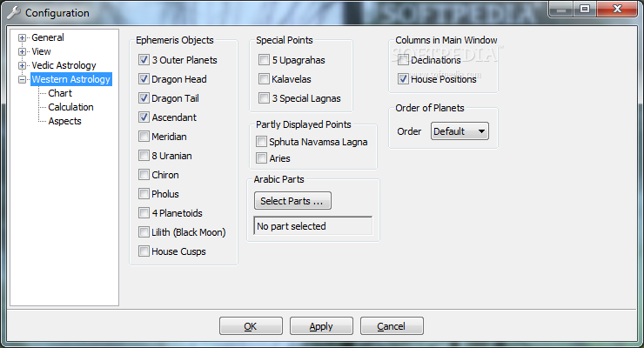Uncheck the 3 Outer Planets checkbox
The image size is (644, 348).
pos(144,60)
